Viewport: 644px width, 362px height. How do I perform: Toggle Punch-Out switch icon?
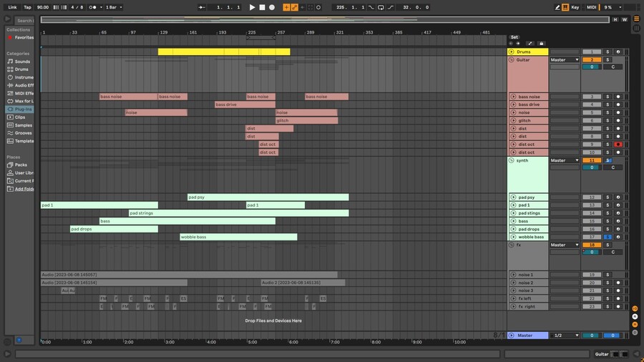[x=391, y=7]
